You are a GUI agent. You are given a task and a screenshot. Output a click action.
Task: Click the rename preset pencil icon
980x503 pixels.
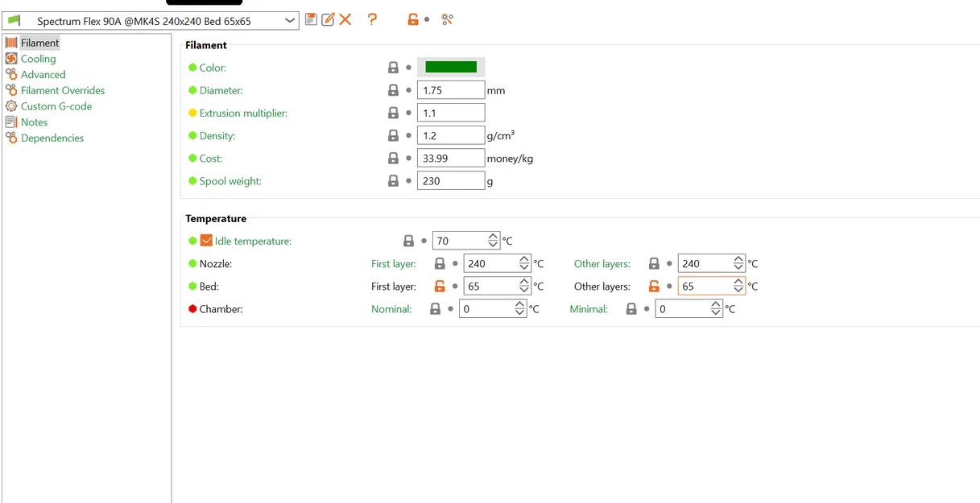(328, 19)
